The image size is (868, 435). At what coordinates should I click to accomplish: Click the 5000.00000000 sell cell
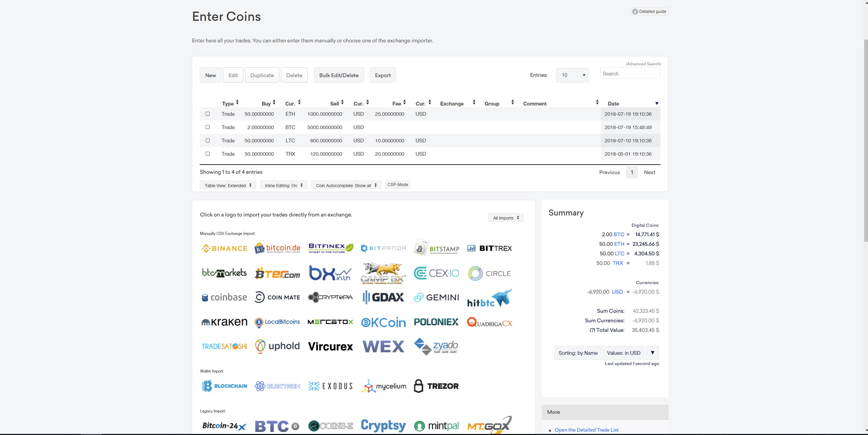(x=324, y=127)
